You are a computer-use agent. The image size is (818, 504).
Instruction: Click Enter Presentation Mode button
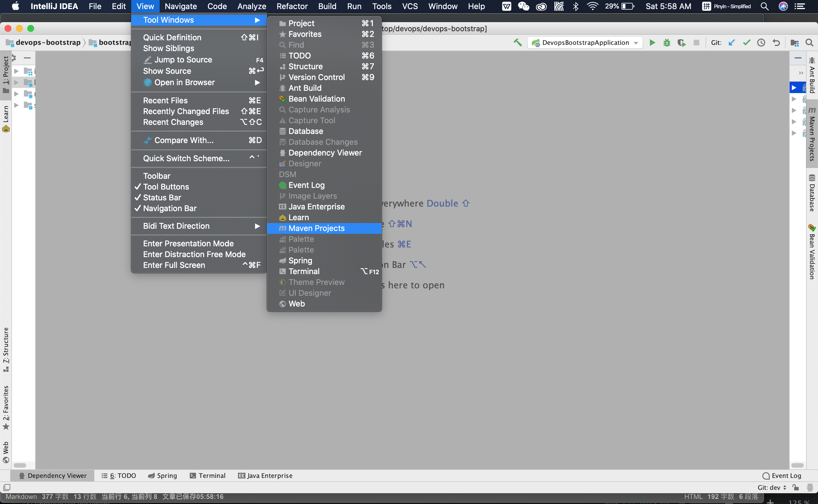(188, 243)
